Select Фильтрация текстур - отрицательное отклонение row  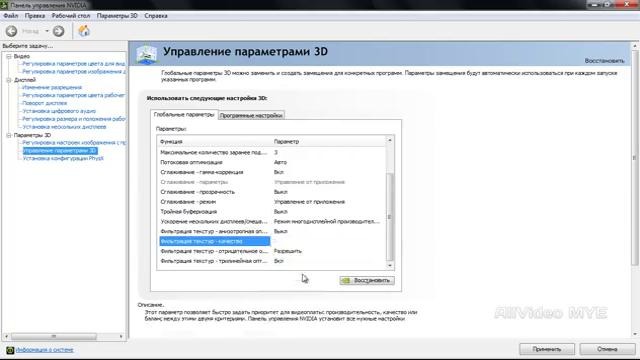271,251
